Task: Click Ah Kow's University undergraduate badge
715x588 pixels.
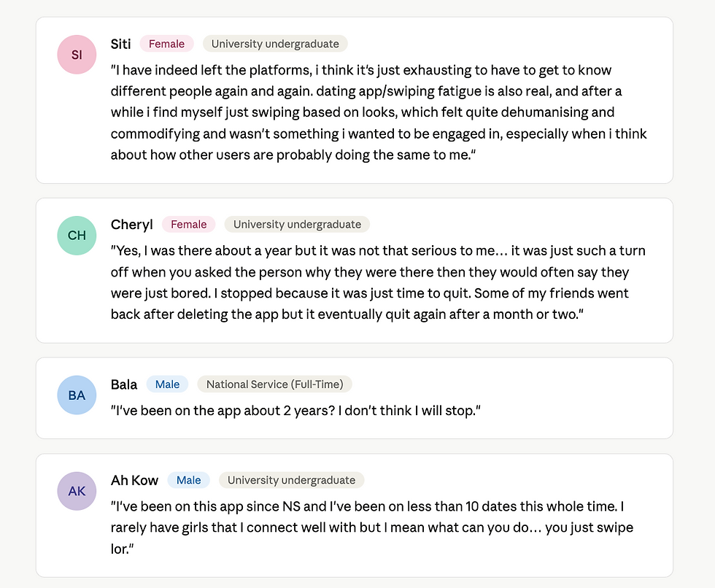Action: 291,480
